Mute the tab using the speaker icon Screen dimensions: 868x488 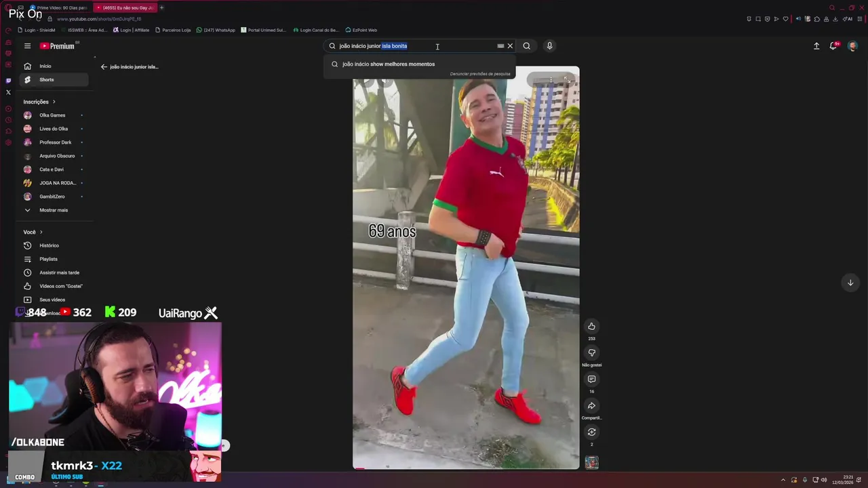coord(798,19)
